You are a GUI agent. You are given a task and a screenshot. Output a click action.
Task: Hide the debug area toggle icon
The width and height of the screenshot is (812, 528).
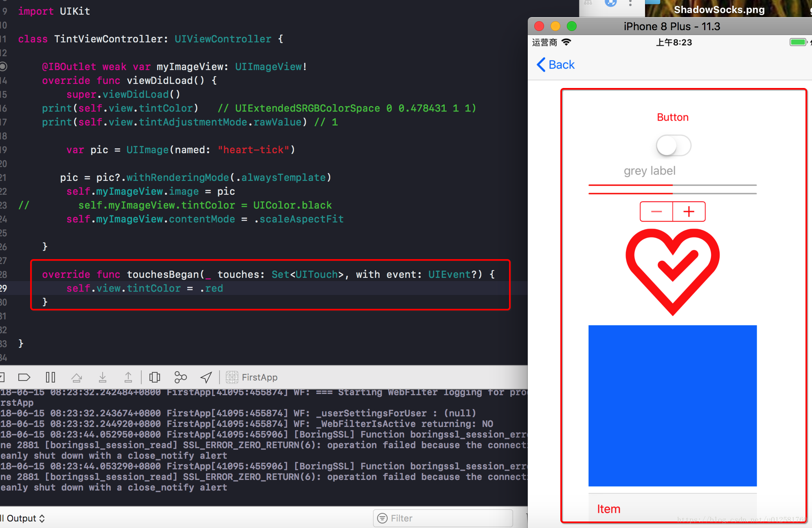point(2,377)
